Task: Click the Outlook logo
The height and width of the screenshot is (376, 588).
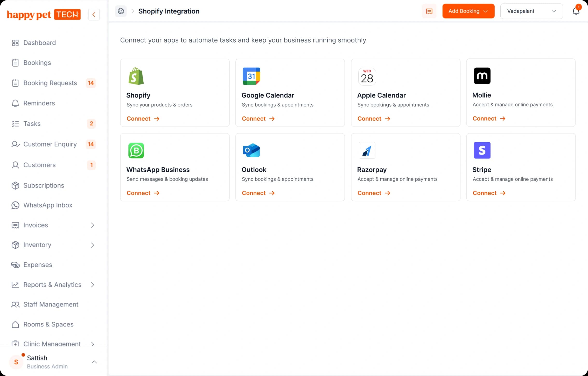Action: click(251, 150)
